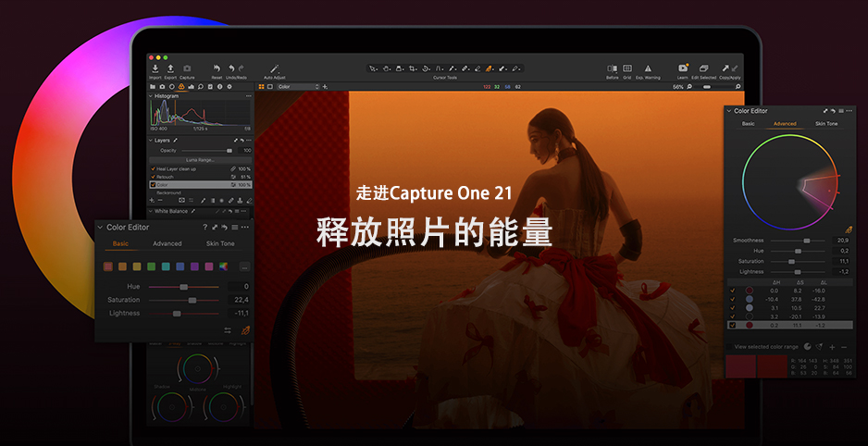868x446 pixels.
Task: Click the Undo arrow in the toolbar
Action: [x=232, y=68]
